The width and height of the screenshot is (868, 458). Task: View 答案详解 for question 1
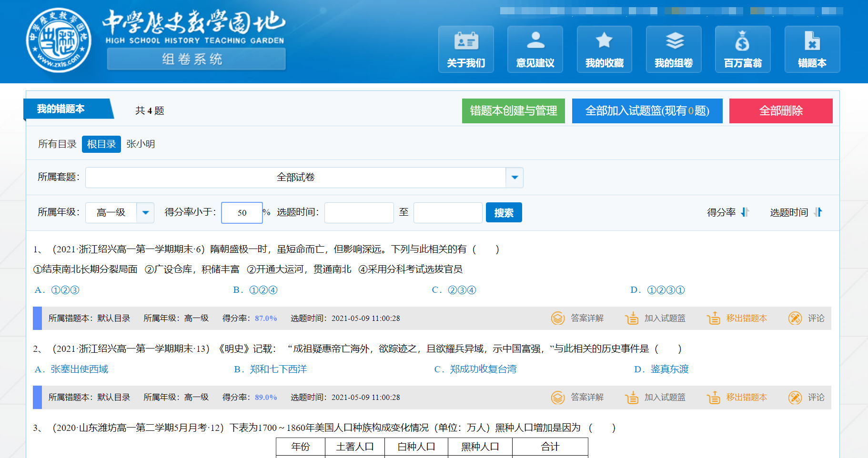tap(578, 318)
